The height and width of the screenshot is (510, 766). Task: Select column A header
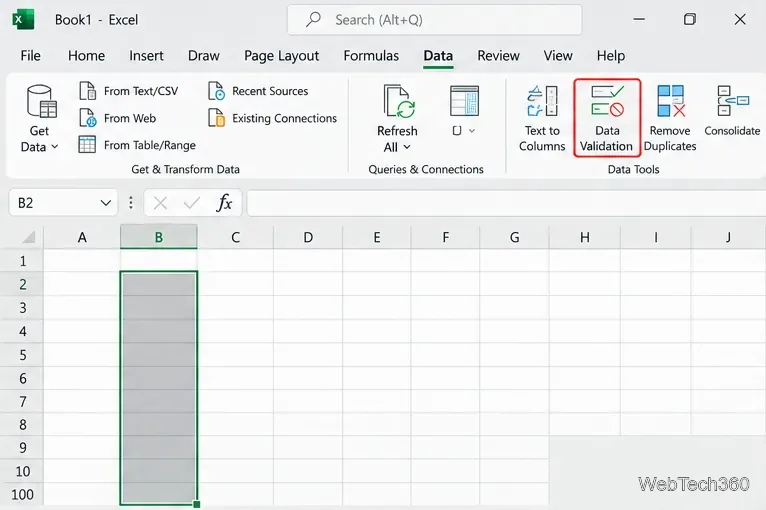pos(82,237)
